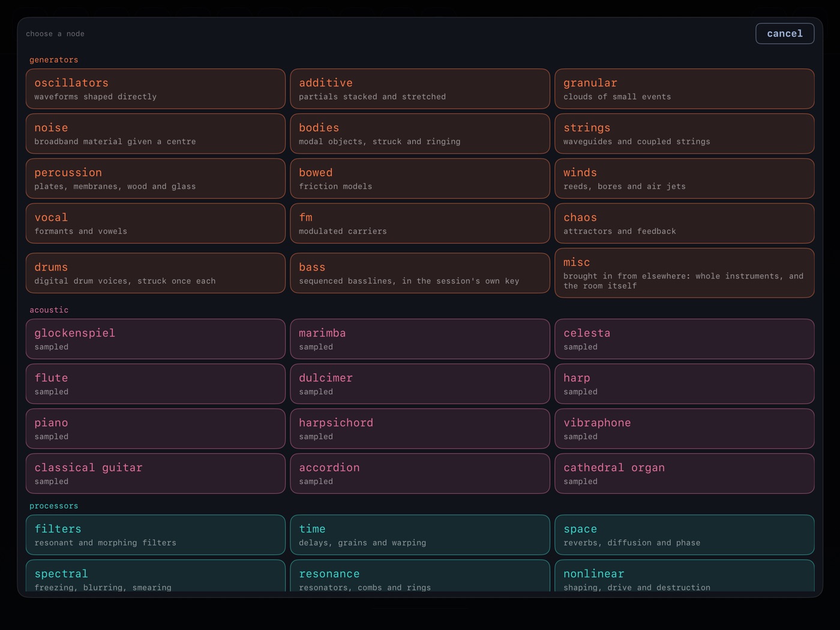
Task: Choose the oscillators generator node
Action: coord(155,89)
